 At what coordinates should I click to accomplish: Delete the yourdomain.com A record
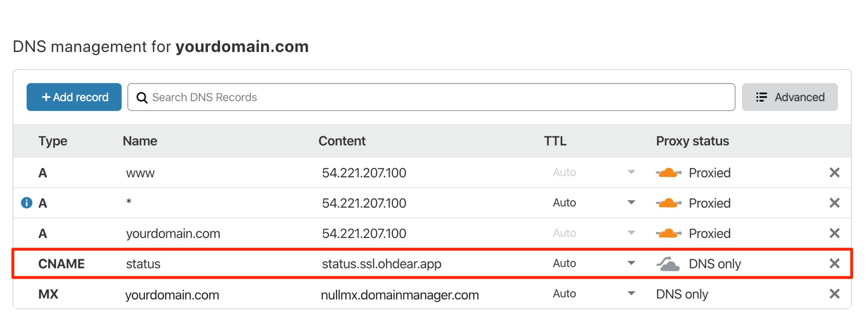pos(834,233)
